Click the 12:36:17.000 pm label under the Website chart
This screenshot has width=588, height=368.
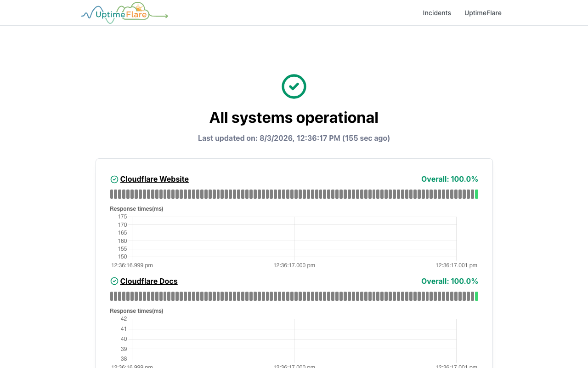point(294,265)
